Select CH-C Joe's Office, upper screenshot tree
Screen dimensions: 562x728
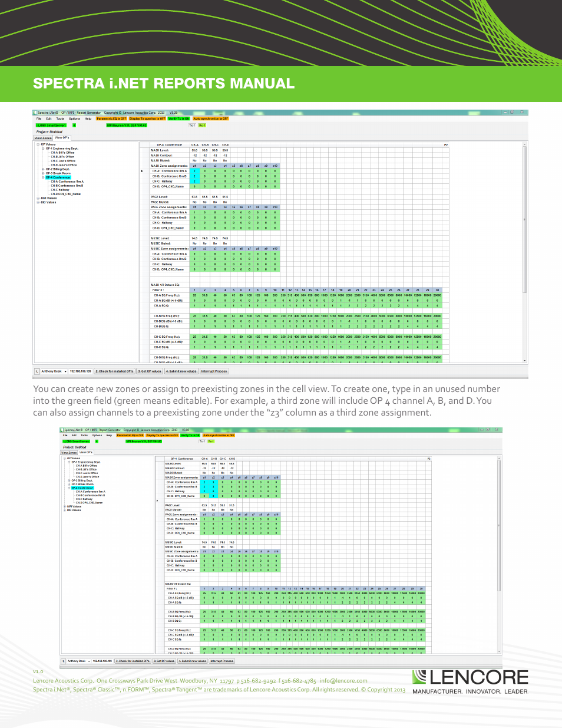(63, 161)
